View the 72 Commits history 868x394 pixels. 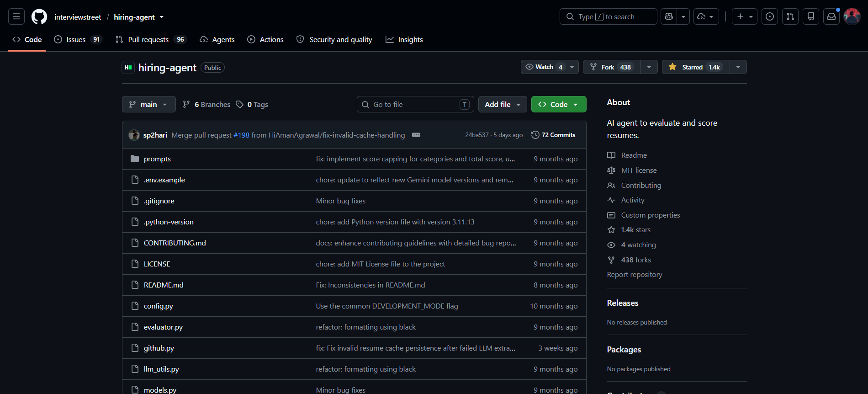[x=553, y=135]
